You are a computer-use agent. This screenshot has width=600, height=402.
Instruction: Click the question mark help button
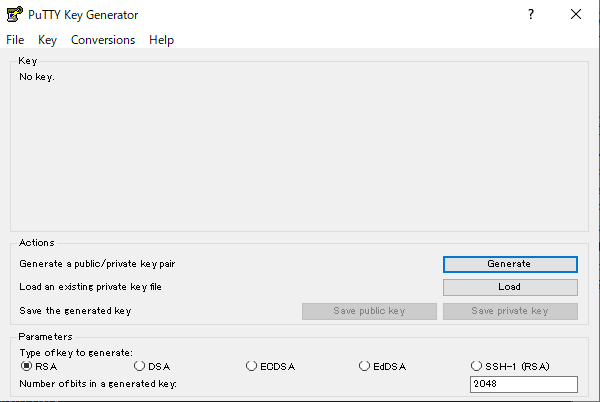(x=531, y=15)
